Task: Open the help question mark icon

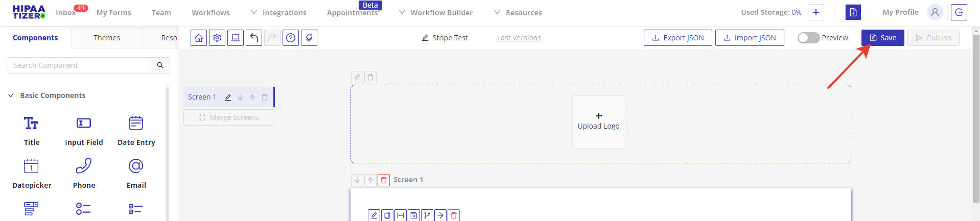Action: (291, 38)
